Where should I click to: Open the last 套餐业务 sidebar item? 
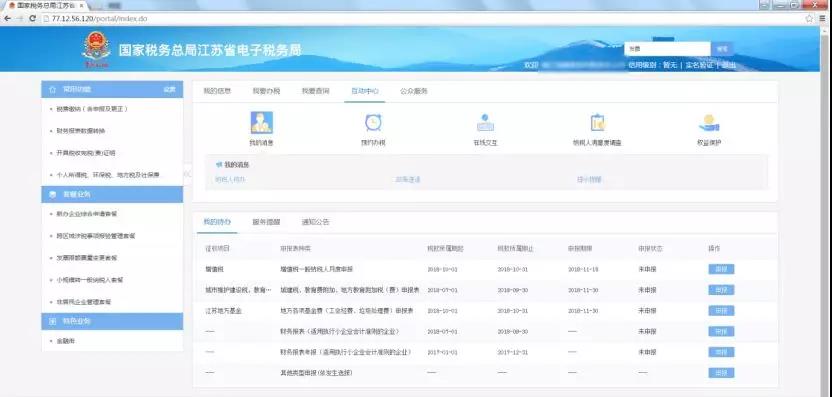tap(84, 302)
